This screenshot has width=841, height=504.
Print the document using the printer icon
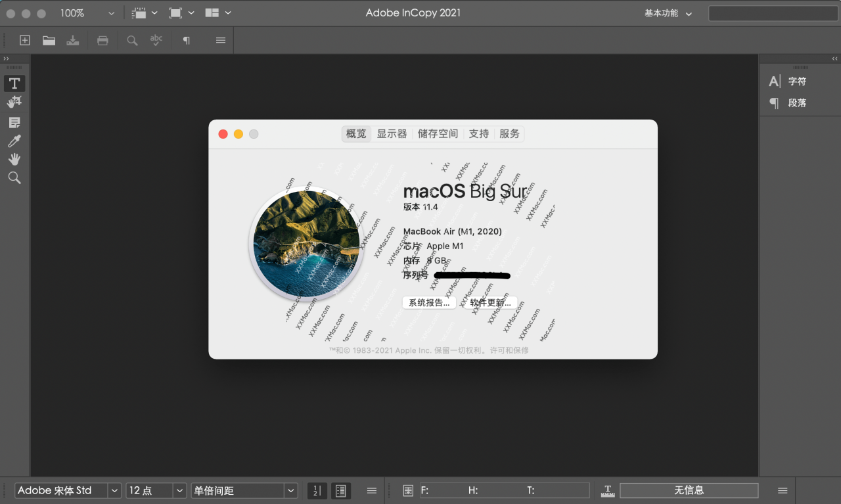click(x=102, y=40)
